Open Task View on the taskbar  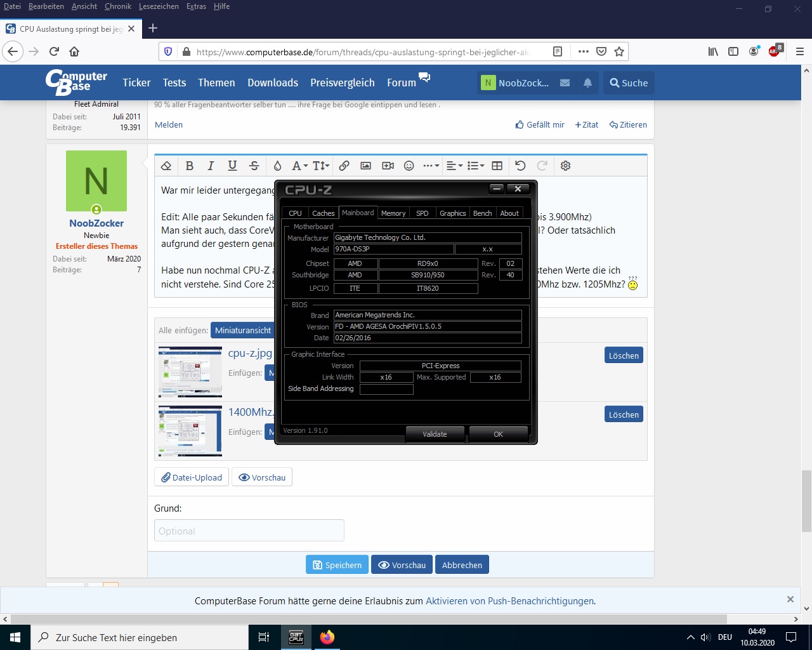point(264,637)
